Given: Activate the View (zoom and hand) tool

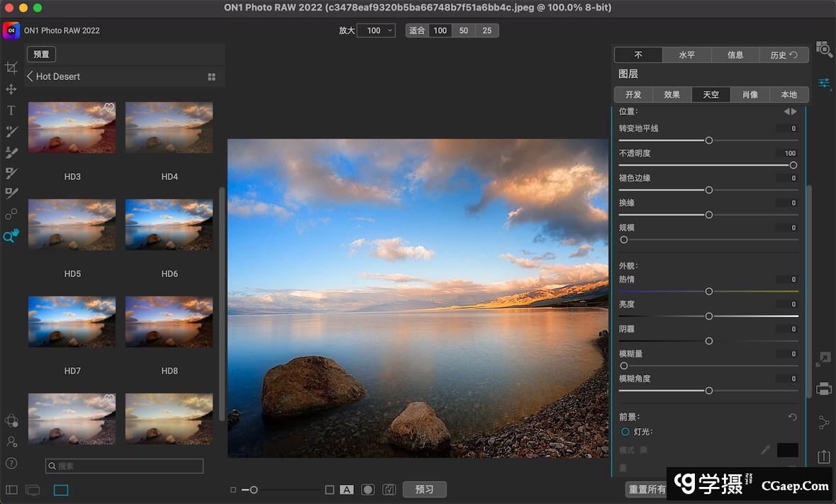Looking at the screenshot, I should (x=11, y=236).
